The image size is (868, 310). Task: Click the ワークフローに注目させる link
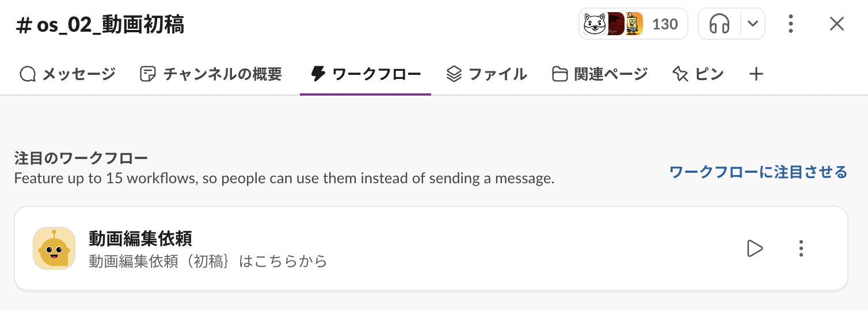758,172
